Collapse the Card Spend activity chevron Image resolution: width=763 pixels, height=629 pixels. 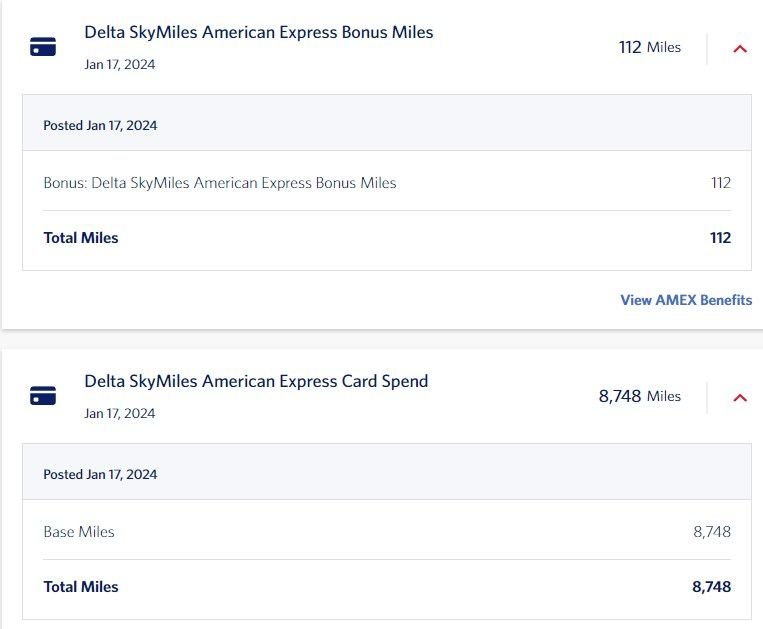(740, 397)
